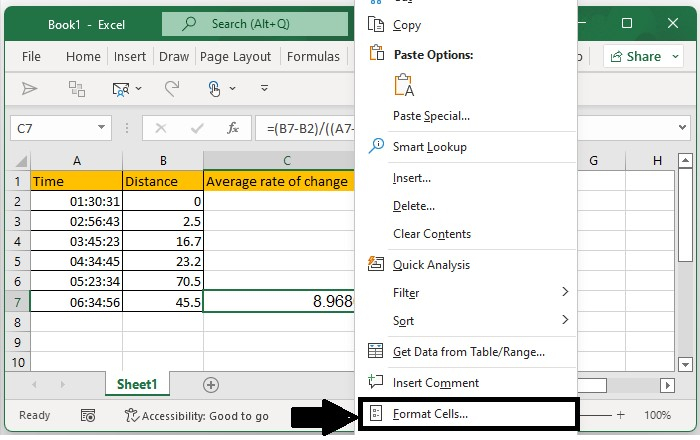
Task: Click the New sheet plus icon
Action: click(211, 385)
